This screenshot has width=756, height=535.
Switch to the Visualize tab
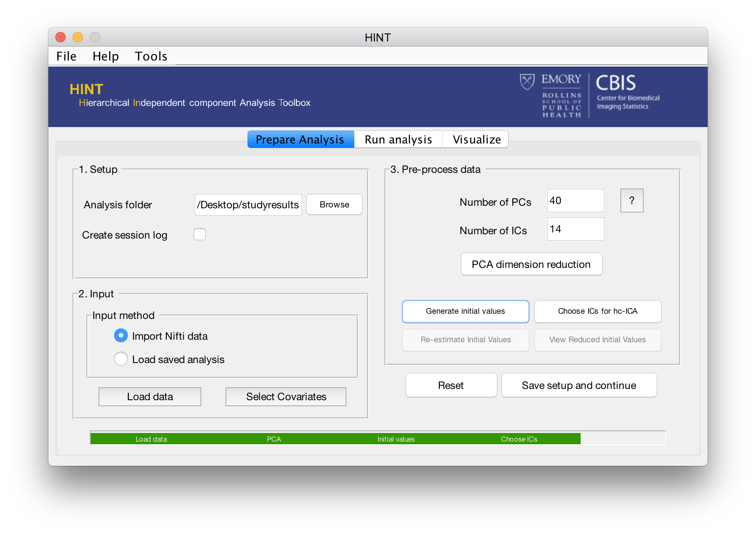476,140
